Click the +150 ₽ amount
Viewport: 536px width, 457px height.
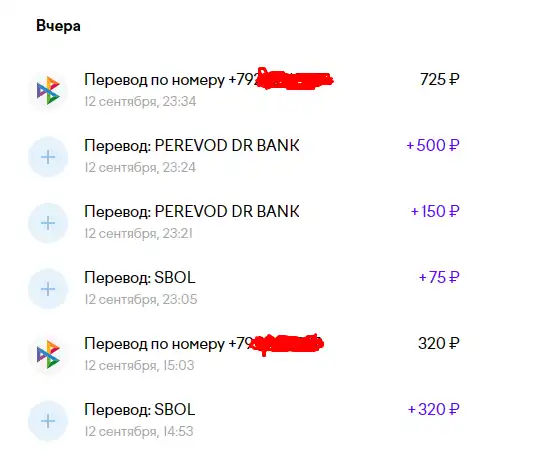[435, 212]
